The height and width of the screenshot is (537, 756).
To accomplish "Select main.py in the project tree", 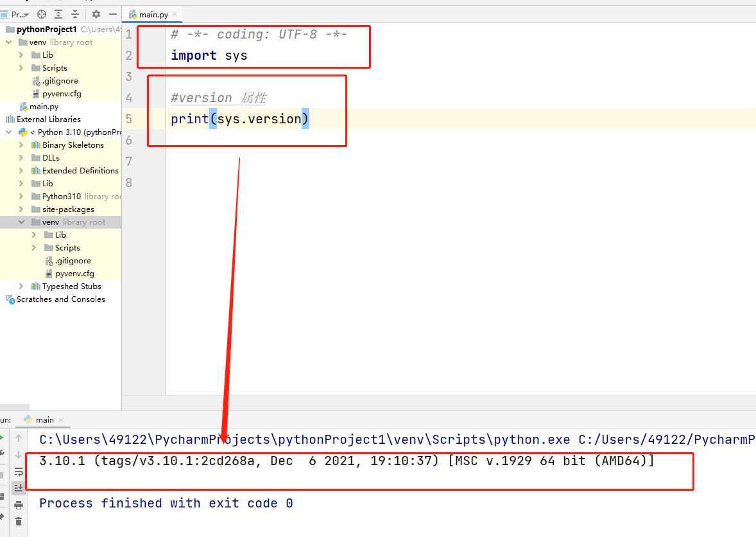I will (44, 107).
